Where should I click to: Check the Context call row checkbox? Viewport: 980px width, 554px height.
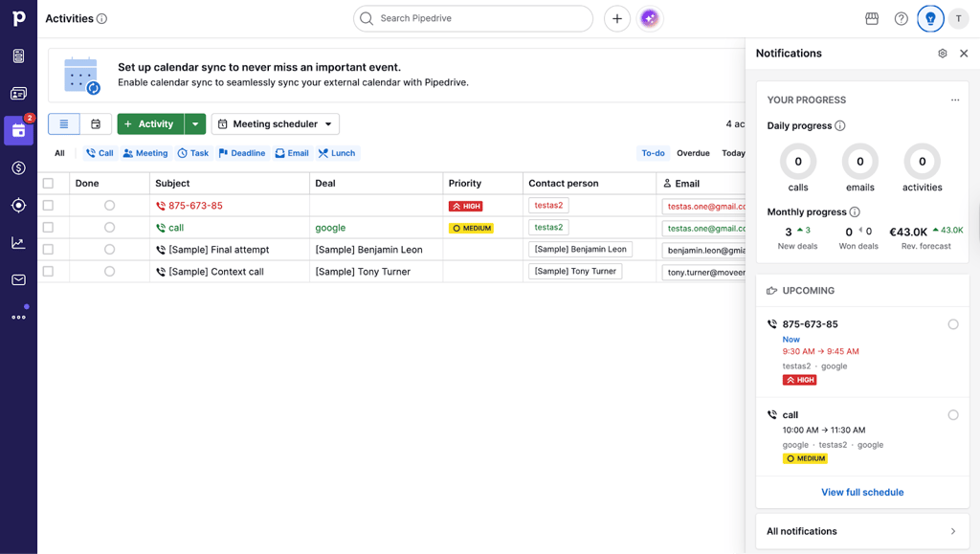(x=48, y=271)
